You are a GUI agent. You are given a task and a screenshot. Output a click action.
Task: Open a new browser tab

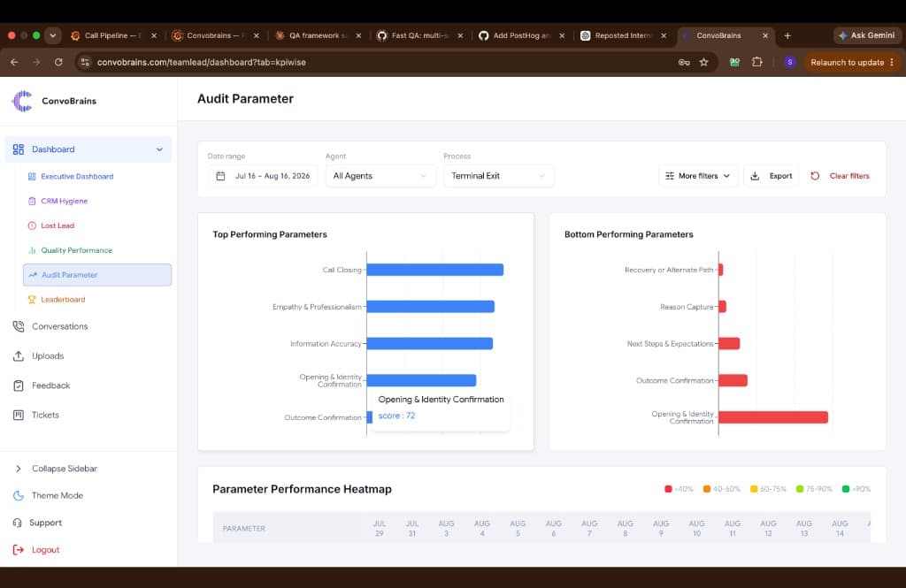tap(787, 35)
